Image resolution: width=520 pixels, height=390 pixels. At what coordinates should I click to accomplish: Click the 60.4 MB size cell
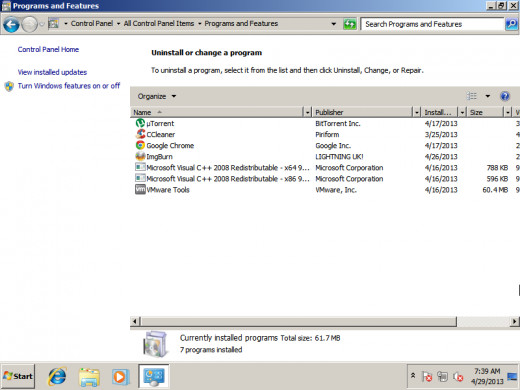point(495,190)
